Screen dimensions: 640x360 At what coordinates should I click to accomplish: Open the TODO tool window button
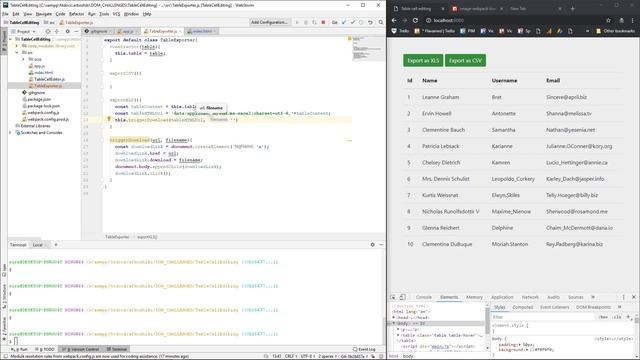point(45,349)
